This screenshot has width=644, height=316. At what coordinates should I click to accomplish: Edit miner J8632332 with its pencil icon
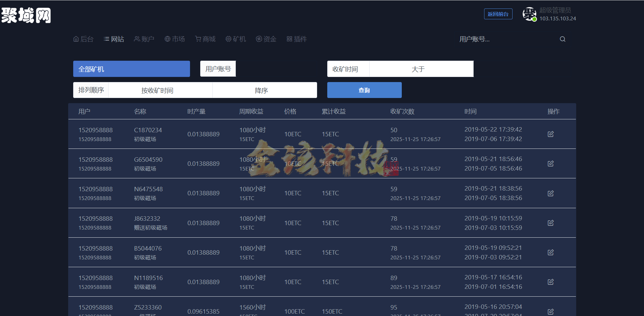pyautogui.click(x=550, y=223)
